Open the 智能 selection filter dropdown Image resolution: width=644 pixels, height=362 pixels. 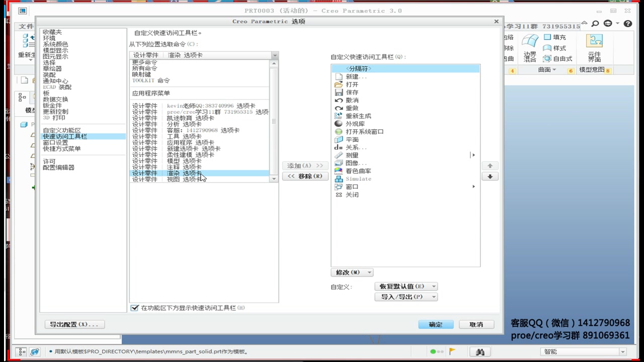coord(583,352)
